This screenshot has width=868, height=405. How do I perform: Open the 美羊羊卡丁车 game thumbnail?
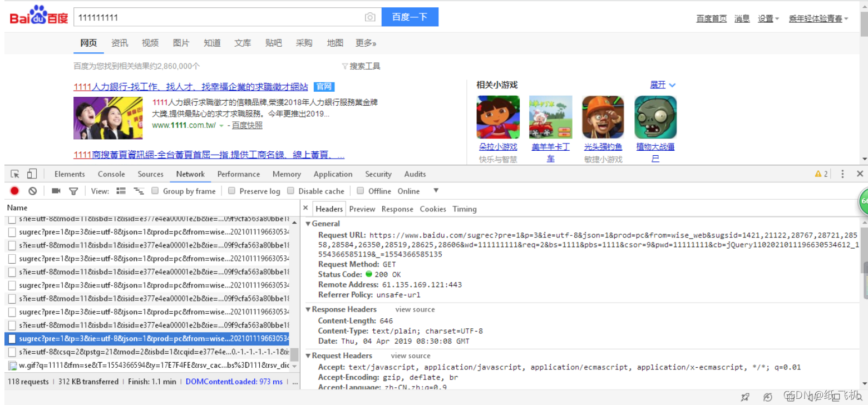click(x=550, y=117)
